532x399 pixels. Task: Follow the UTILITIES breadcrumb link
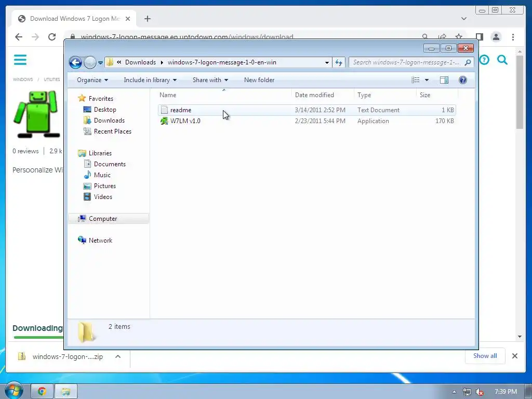[x=52, y=79]
